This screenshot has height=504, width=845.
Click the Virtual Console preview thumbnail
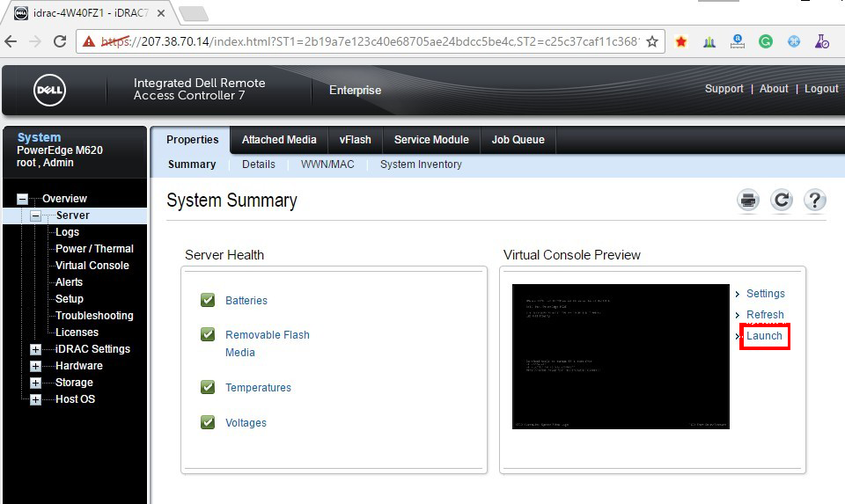click(621, 356)
